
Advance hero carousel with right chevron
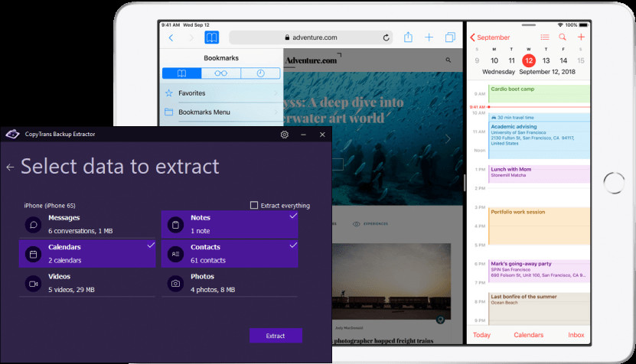448,138
